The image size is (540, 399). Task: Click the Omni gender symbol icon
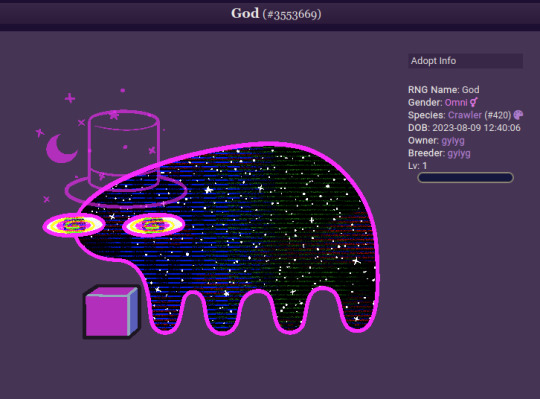pos(474,102)
